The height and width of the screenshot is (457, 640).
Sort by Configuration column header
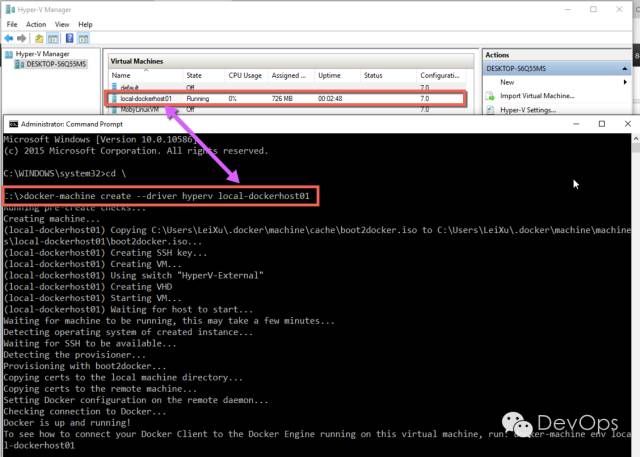point(440,75)
